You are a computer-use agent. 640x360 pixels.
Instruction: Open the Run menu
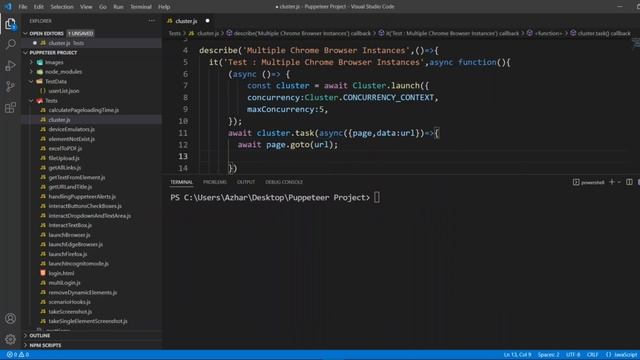coord(118,7)
